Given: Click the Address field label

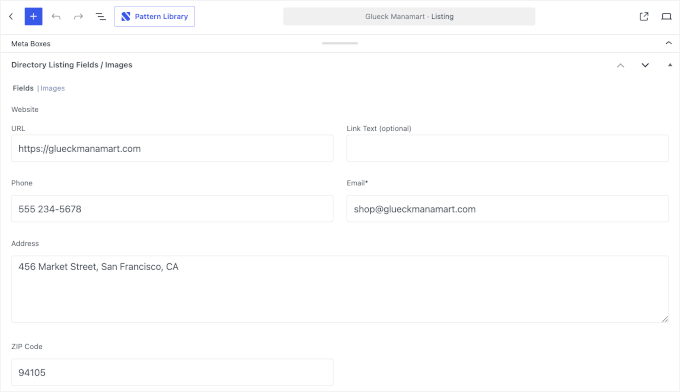Looking at the screenshot, I should tap(25, 243).
